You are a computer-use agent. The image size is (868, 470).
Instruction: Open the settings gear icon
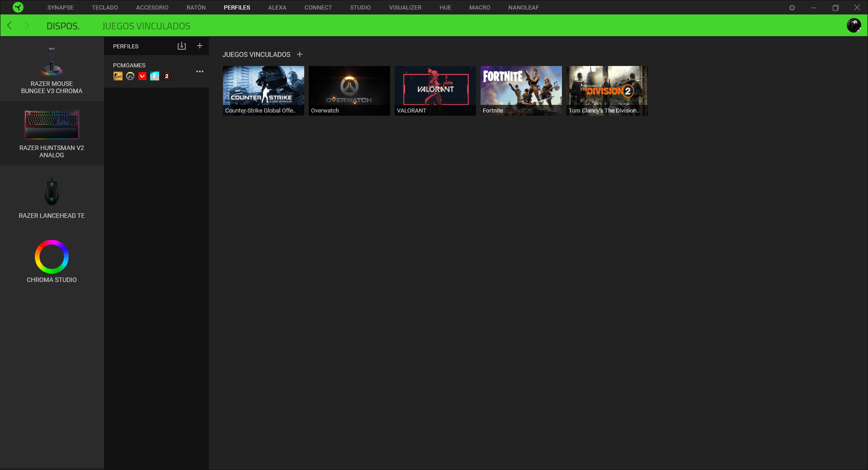click(x=792, y=8)
